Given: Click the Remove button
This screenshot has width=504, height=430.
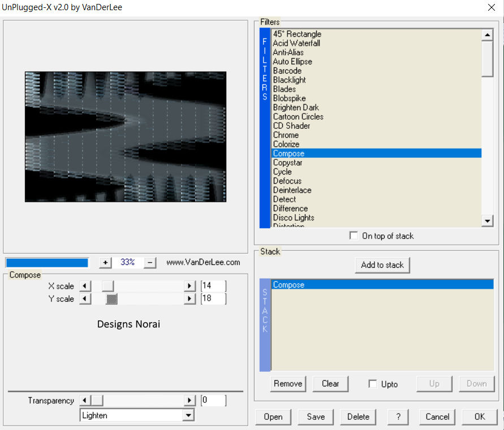Looking at the screenshot, I should [x=288, y=384].
